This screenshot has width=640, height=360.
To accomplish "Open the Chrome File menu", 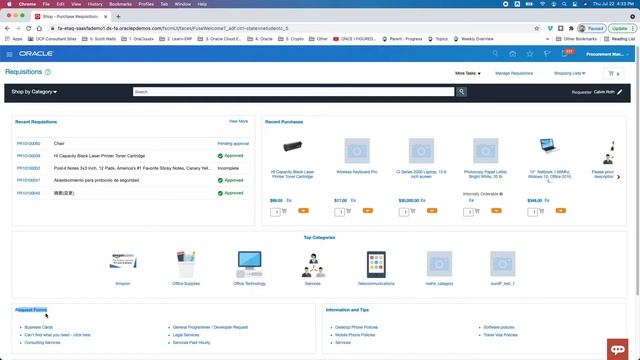I will coord(46,4).
